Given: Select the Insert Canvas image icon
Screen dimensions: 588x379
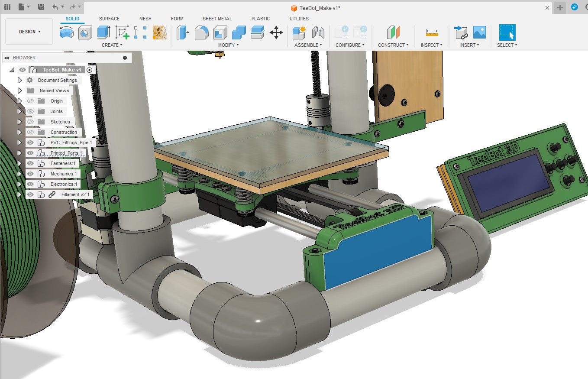Looking at the screenshot, I should coord(479,32).
